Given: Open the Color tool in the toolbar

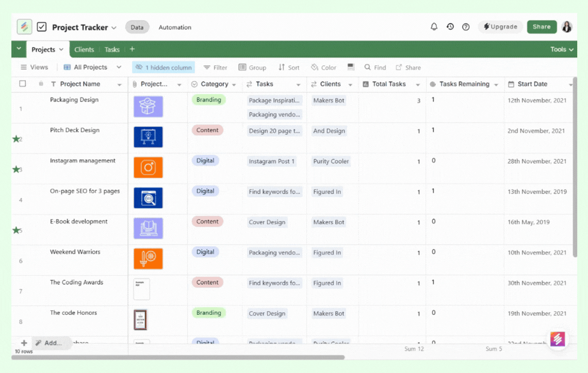Looking at the screenshot, I should coord(323,67).
